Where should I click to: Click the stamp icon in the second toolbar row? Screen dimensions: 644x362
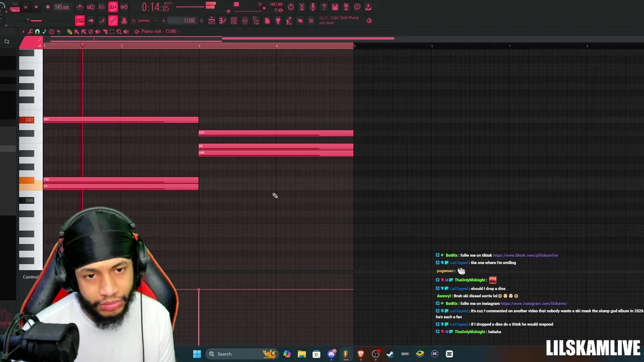pos(124,21)
